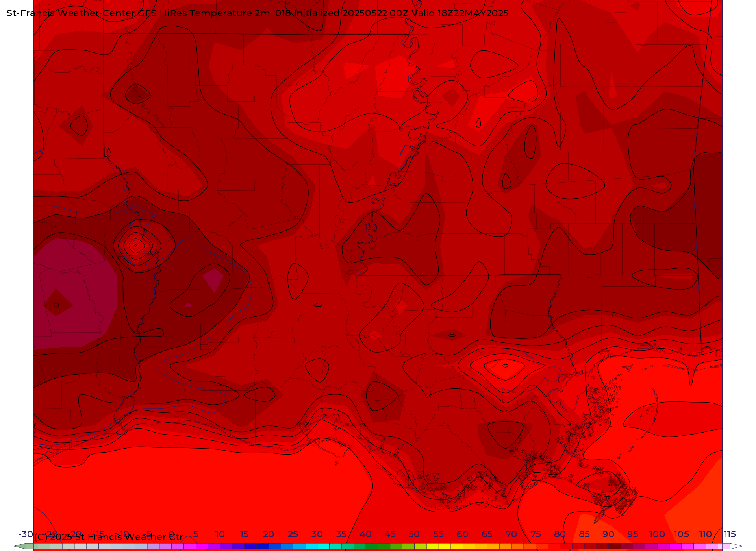Pick the green swatch between 40 and 45 labels
Viewport: 756px width, 551px height.
click(x=372, y=546)
